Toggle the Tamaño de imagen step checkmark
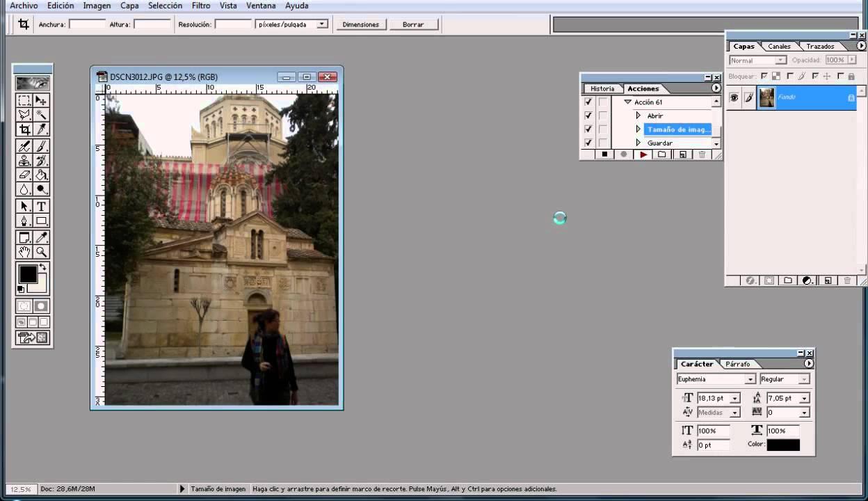The width and height of the screenshot is (868, 501). pyautogui.click(x=588, y=129)
